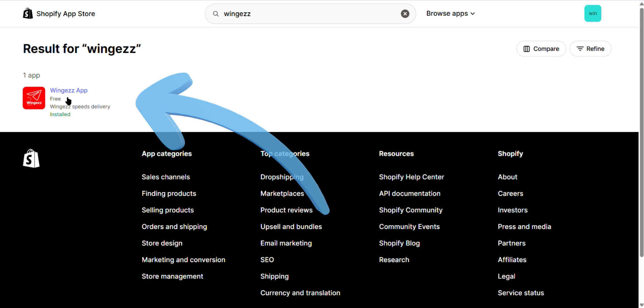The width and height of the screenshot is (644, 308).
Task: Open the Wingezz app red logo thumbnail
Action: click(34, 98)
